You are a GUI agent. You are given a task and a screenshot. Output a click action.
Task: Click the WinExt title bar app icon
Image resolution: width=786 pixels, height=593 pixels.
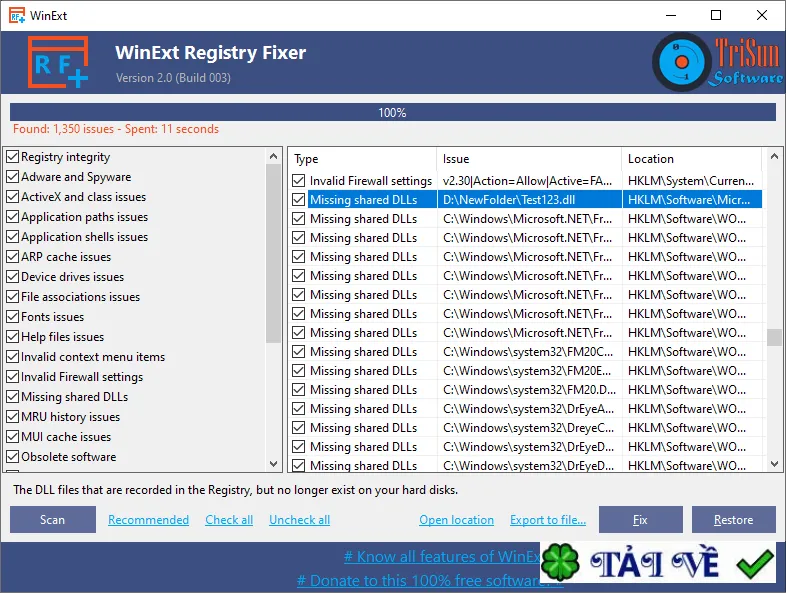coord(17,16)
